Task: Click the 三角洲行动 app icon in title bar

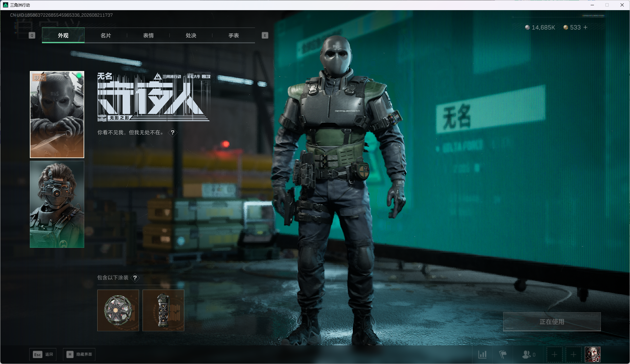Action: [5, 5]
